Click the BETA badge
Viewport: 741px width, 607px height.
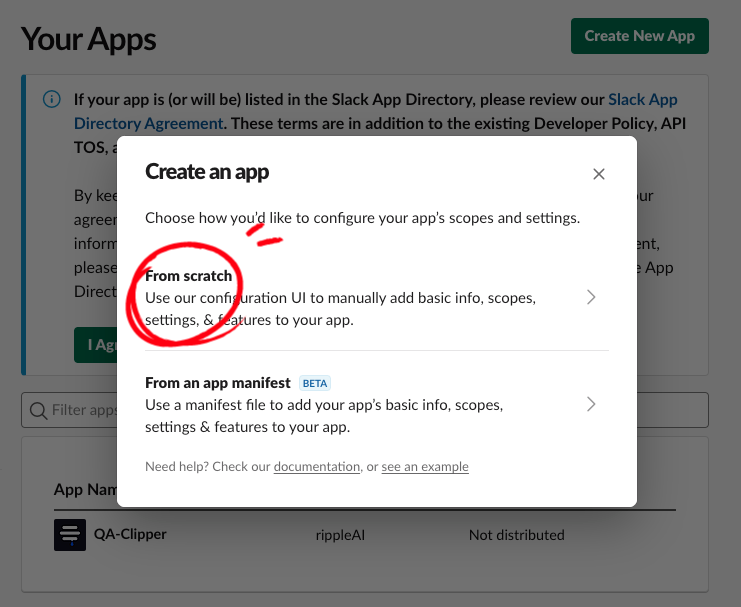(x=315, y=383)
